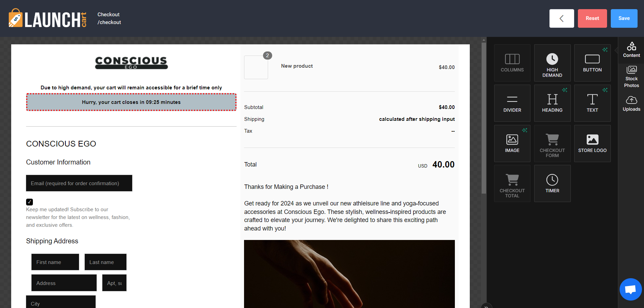Click the 'Get ready for 2024' paragraph
This screenshot has height=308, width=644.
click(345, 216)
